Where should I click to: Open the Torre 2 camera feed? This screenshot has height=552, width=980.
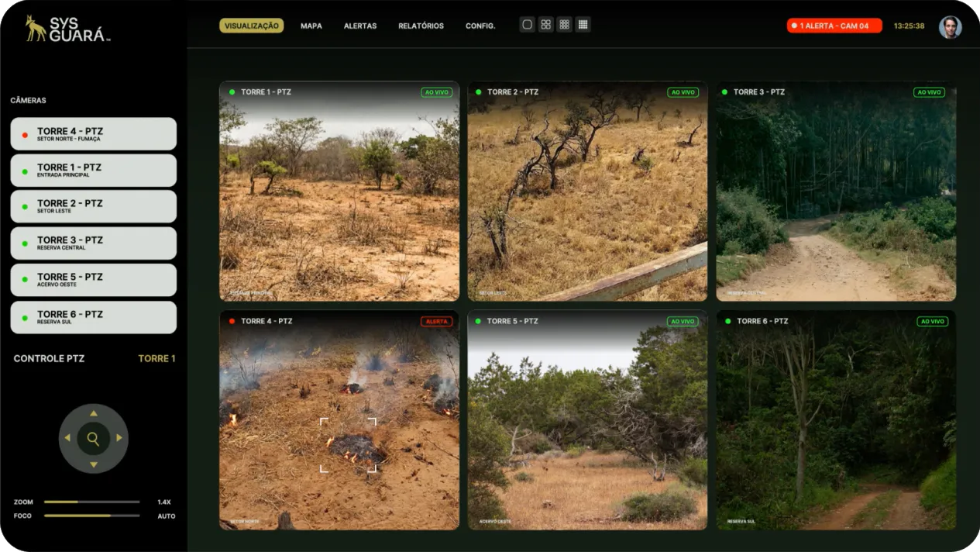587,191
